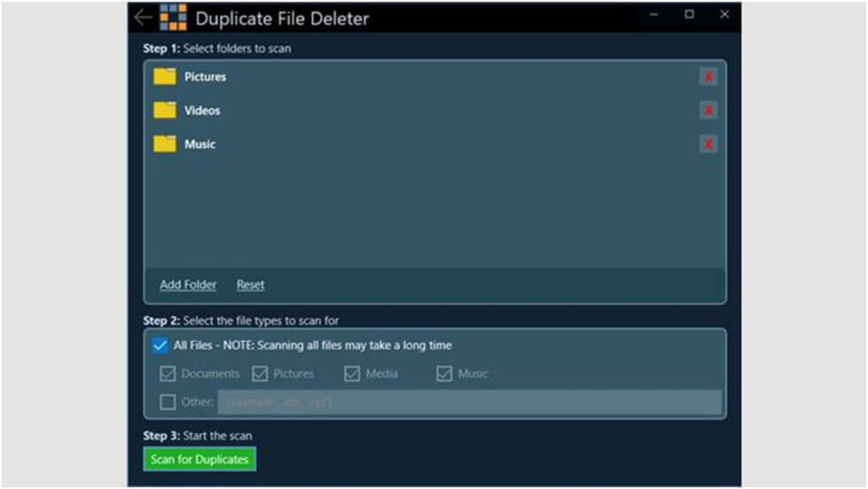Remove Videos folder with red X
The width and height of the screenshot is (868, 489).
pyautogui.click(x=708, y=111)
